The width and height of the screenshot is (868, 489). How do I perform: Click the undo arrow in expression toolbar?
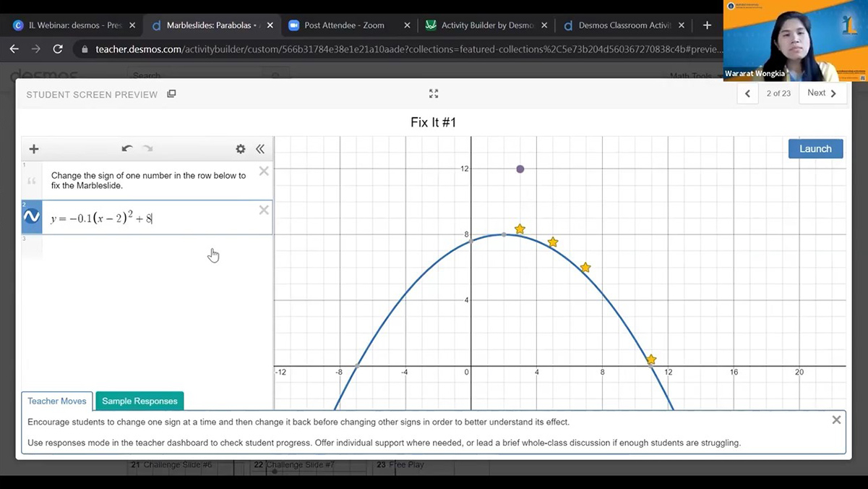click(127, 149)
